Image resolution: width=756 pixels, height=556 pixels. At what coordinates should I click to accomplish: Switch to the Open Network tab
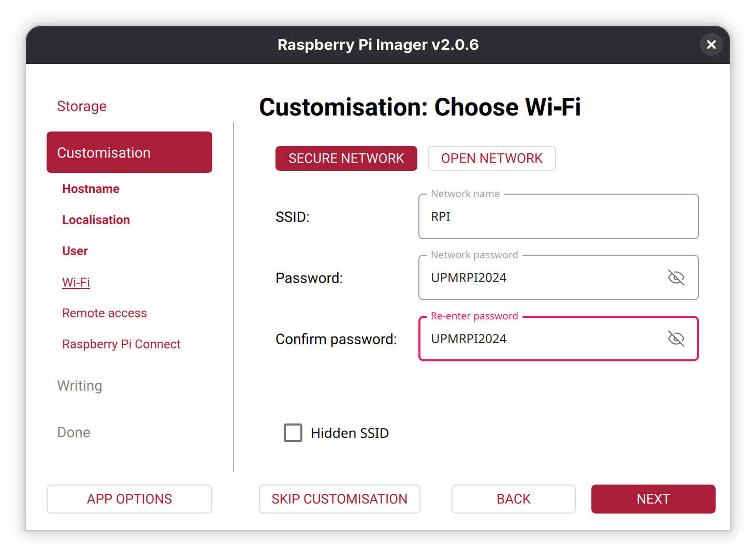(x=491, y=158)
